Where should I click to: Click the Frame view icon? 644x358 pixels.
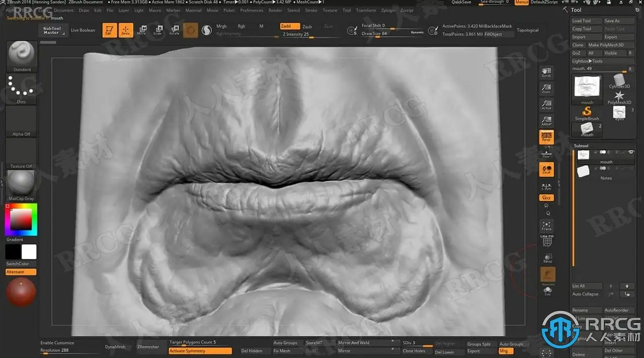[546, 226]
